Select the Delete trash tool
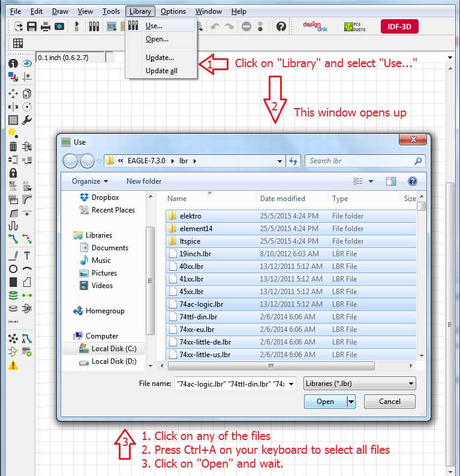460x476 pixels. click(13, 146)
